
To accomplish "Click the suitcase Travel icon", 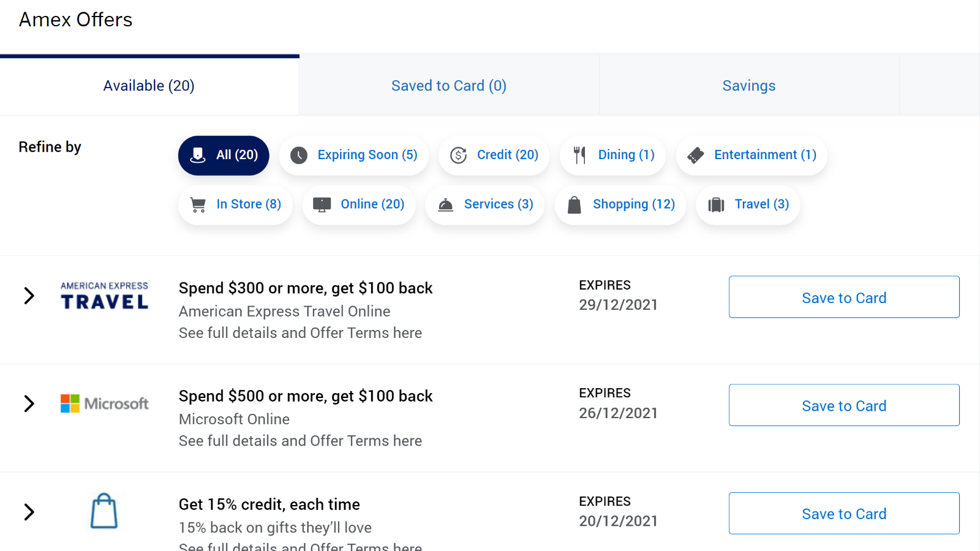I will [x=716, y=205].
